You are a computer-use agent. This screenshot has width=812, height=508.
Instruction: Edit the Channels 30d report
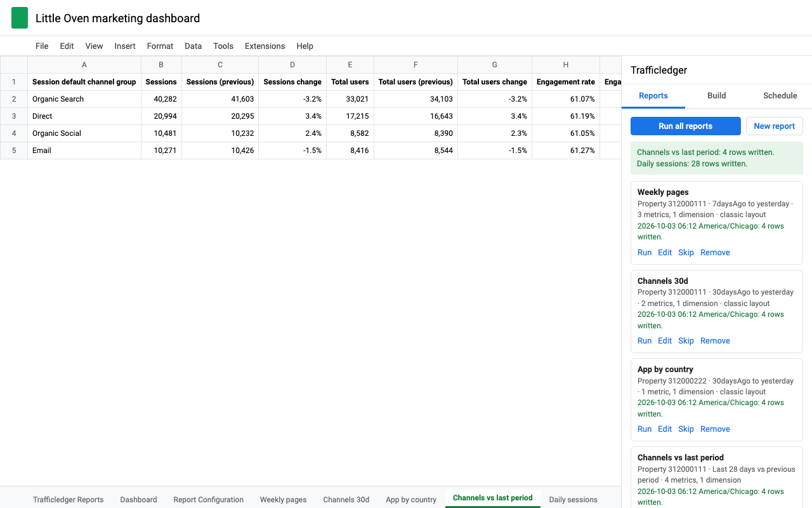[x=665, y=340]
